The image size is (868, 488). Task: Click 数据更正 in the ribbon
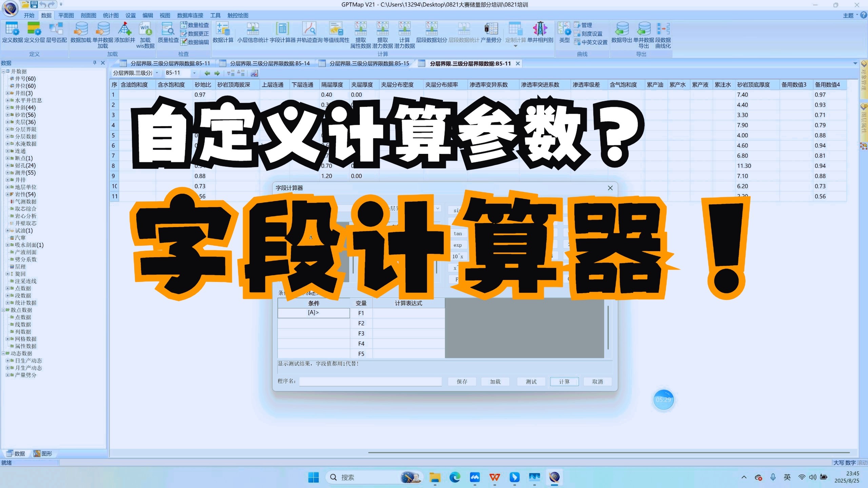195,34
